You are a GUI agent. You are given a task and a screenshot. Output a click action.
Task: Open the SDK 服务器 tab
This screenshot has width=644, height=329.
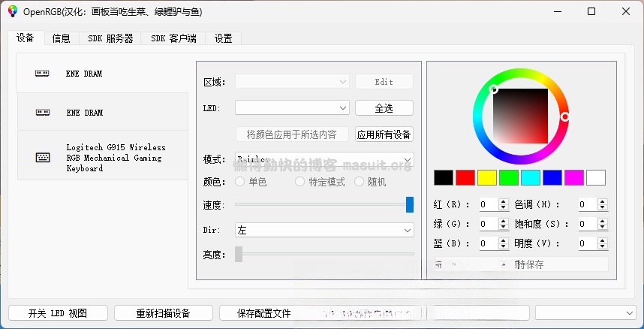click(110, 38)
